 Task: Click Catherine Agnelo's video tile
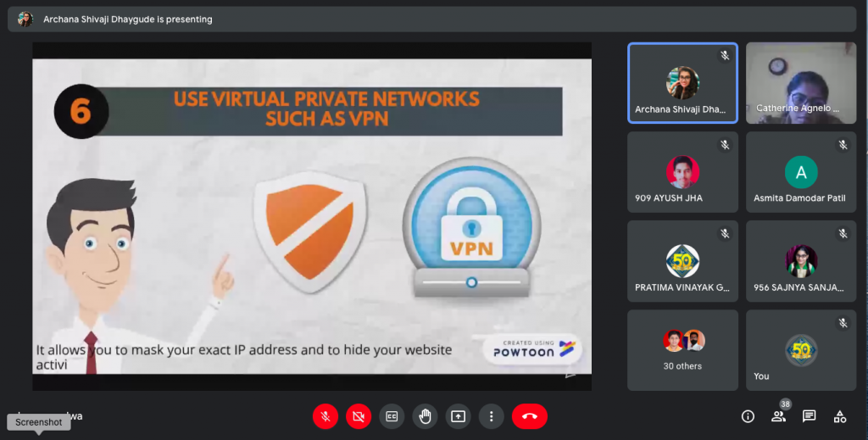click(801, 83)
